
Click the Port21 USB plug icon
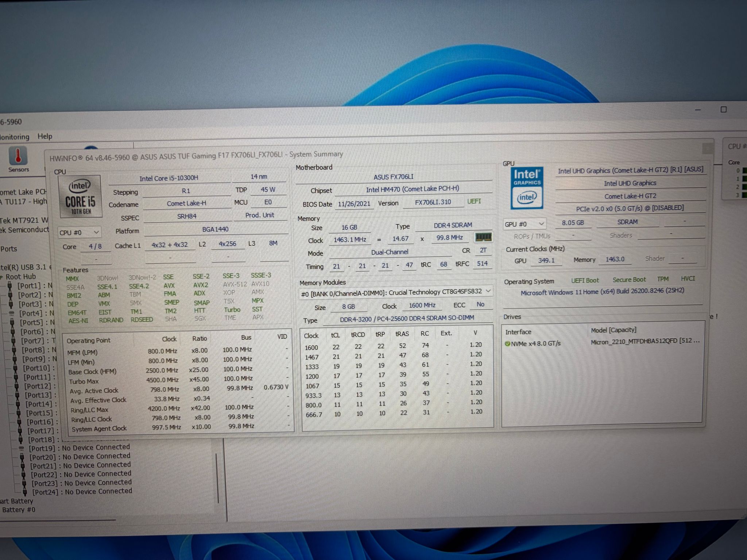23,466
